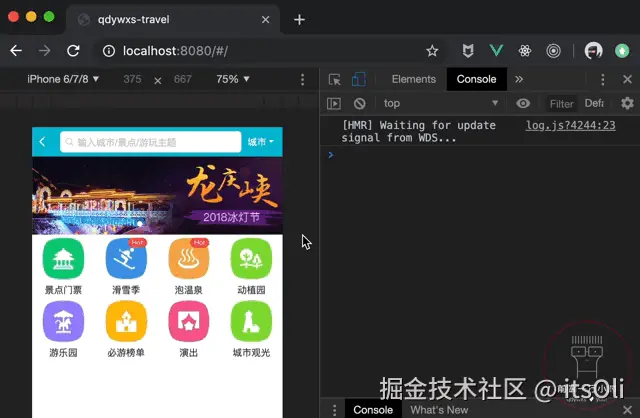Viewport: 640px width, 418px height.
Task: Open the React devtools extension icon
Action: (x=525, y=51)
